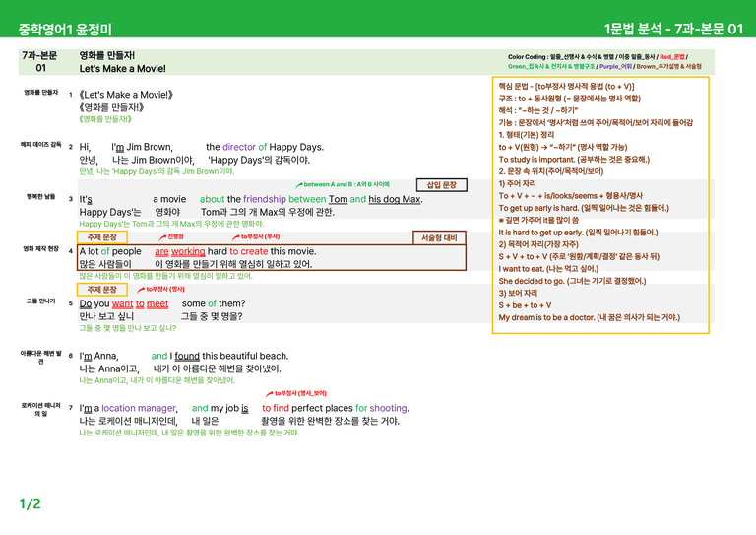This screenshot has height=535, width=756.
Task: Click the red phrase 'to find' in sentence 7
Action: tap(276, 408)
